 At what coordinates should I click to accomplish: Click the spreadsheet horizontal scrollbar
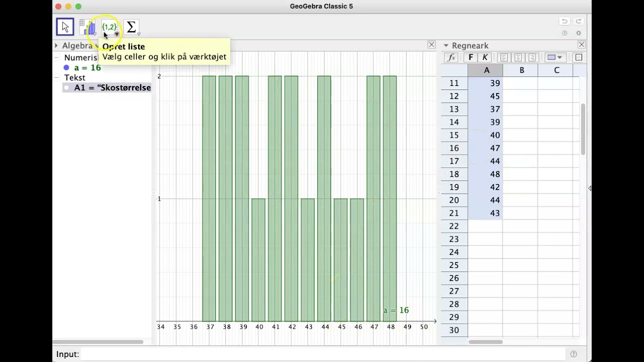(486, 342)
